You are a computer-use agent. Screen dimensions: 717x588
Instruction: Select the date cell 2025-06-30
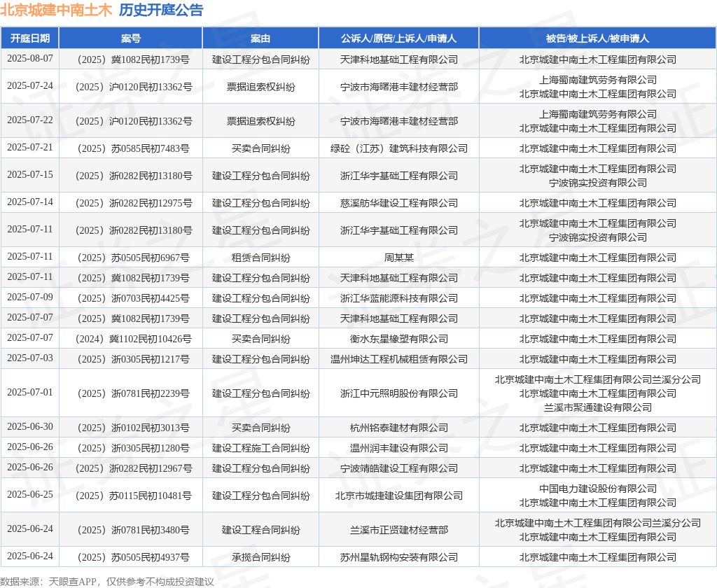[x=30, y=426]
